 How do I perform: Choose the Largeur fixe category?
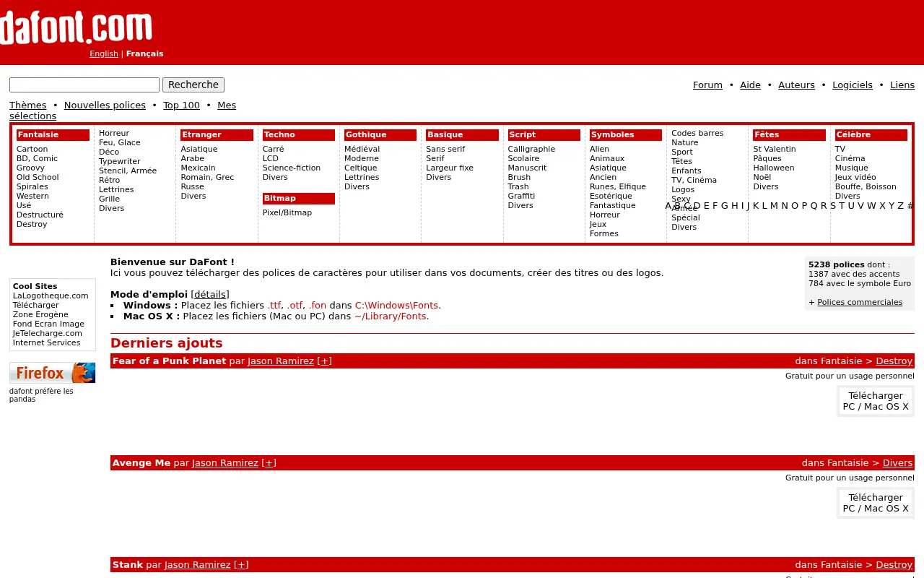pos(450,168)
